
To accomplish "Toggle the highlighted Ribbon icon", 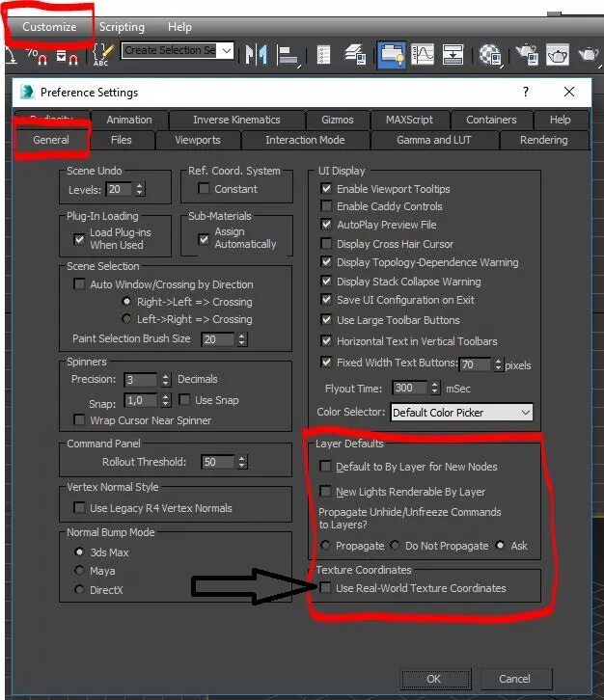I will [x=392, y=55].
